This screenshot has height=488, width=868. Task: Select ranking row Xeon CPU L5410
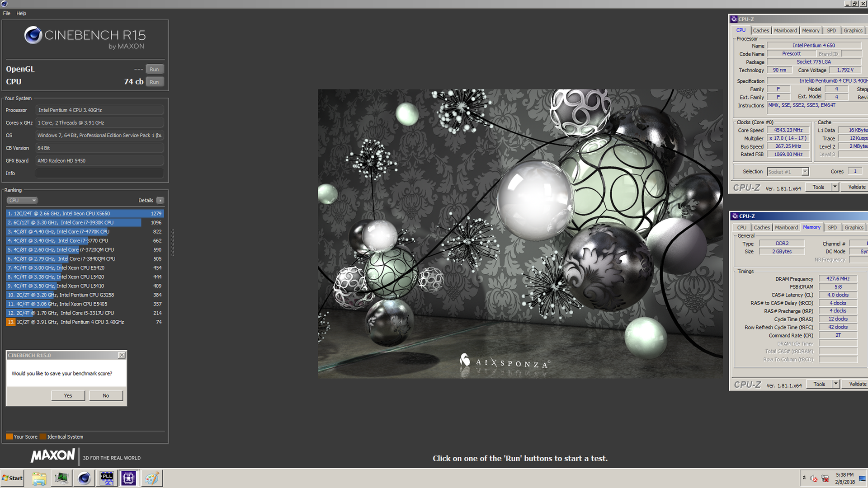click(85, 286)
